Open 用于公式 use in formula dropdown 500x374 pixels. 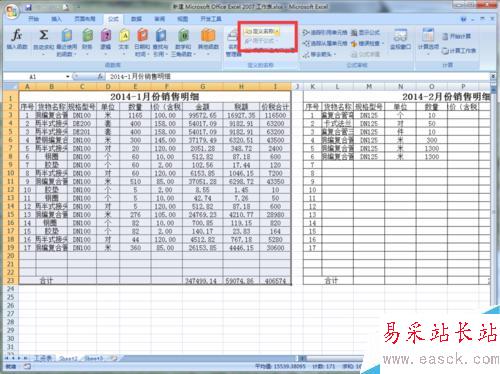pos(262,41)
